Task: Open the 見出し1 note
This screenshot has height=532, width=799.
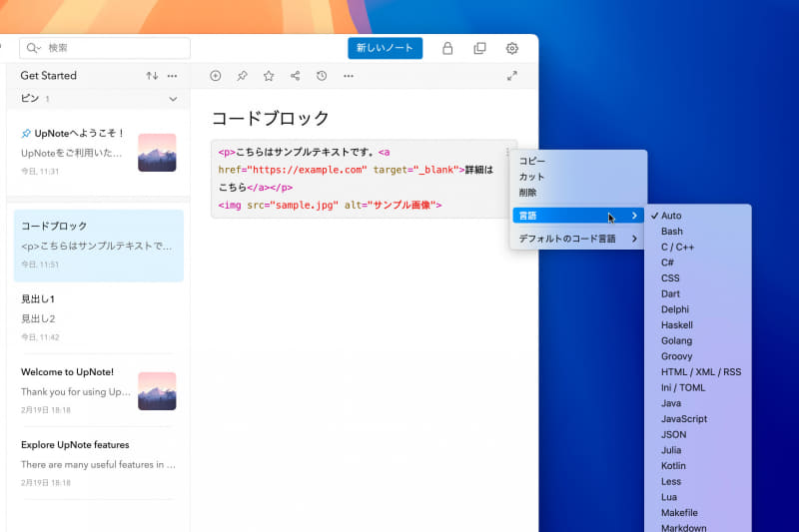Action: (x=98, y=317)
